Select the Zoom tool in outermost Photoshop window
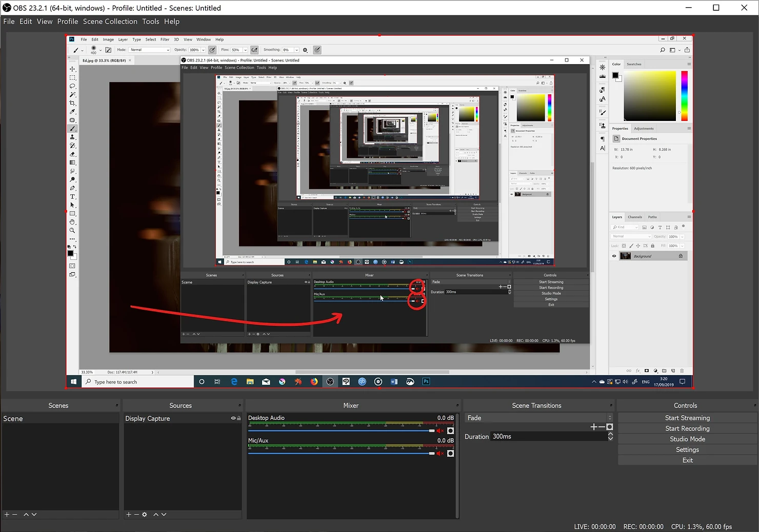Viewport: 759px width, 532px height. pos(72,231)
